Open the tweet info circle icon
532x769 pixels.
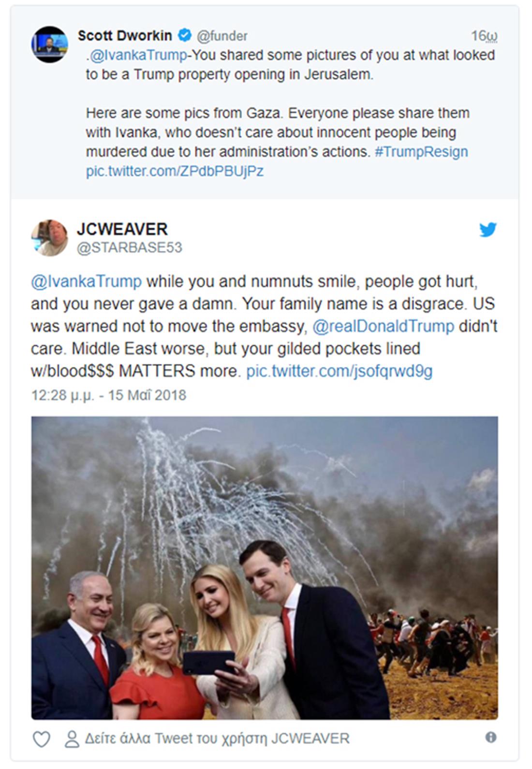point(490,738)
